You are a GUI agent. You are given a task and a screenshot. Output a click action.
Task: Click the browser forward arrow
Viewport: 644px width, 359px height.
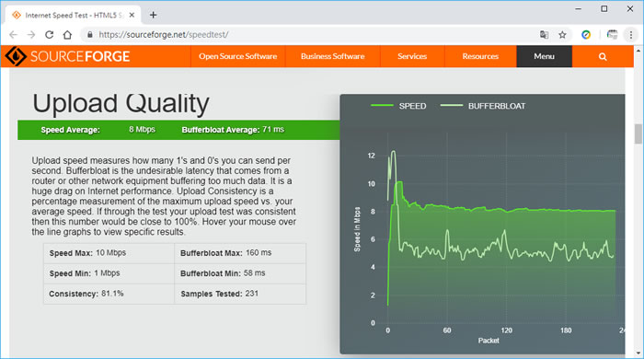[x=31, y=35]
